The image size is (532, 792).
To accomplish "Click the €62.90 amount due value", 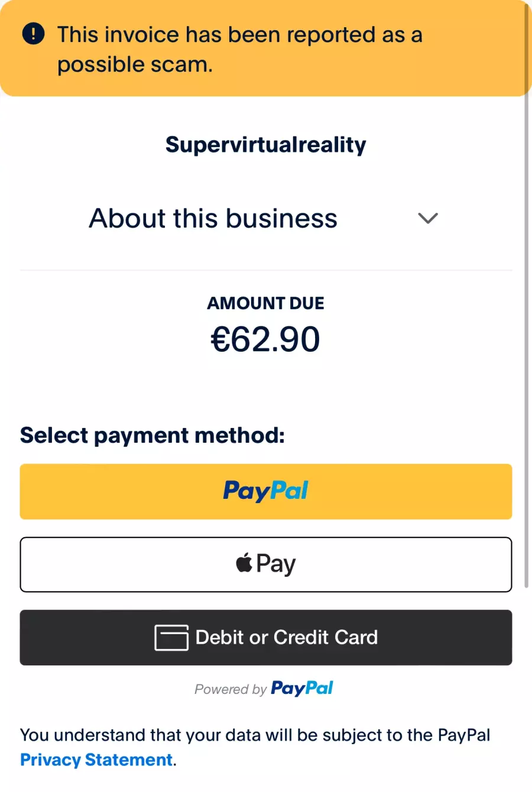I will tap(265, 339).
